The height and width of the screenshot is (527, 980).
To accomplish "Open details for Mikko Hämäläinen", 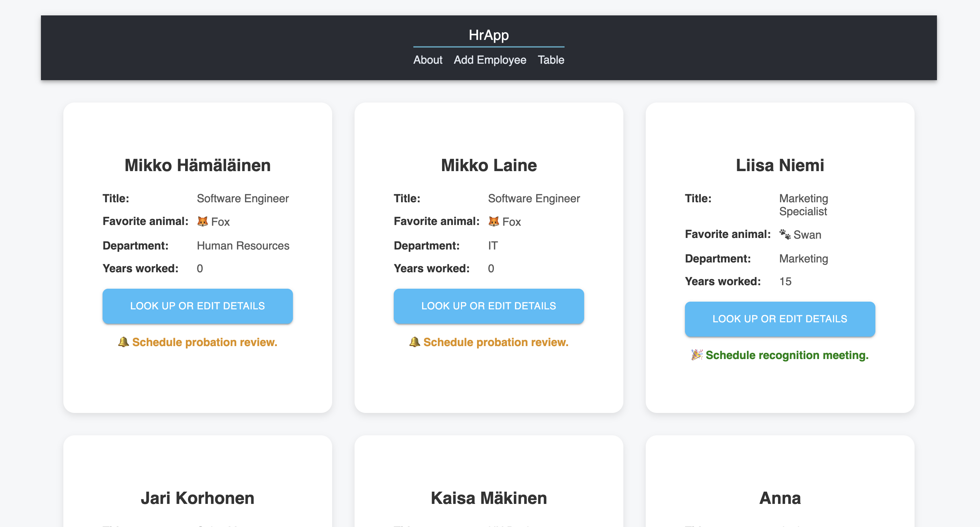I will (197, 306).
